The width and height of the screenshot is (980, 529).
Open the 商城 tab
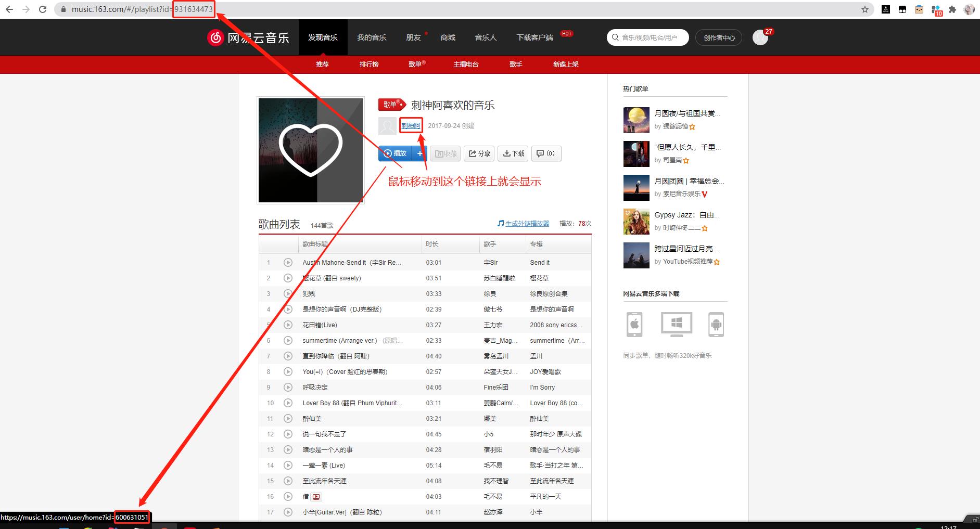448,37
